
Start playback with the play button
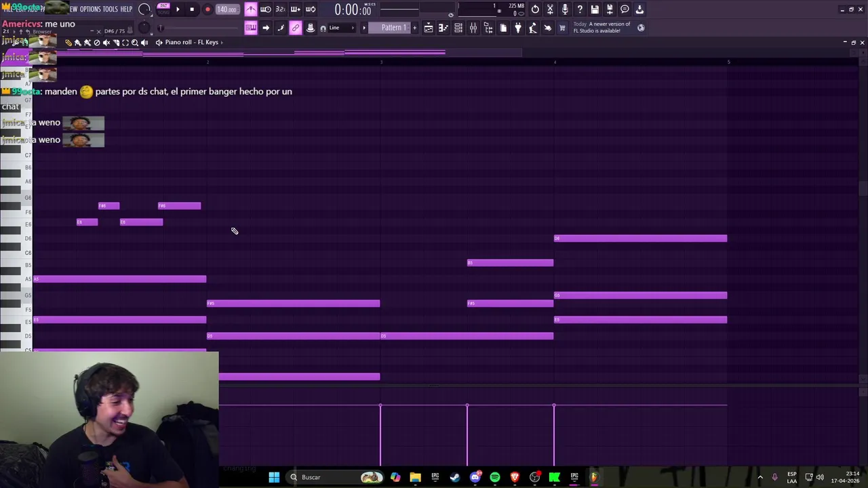point(178,9)
